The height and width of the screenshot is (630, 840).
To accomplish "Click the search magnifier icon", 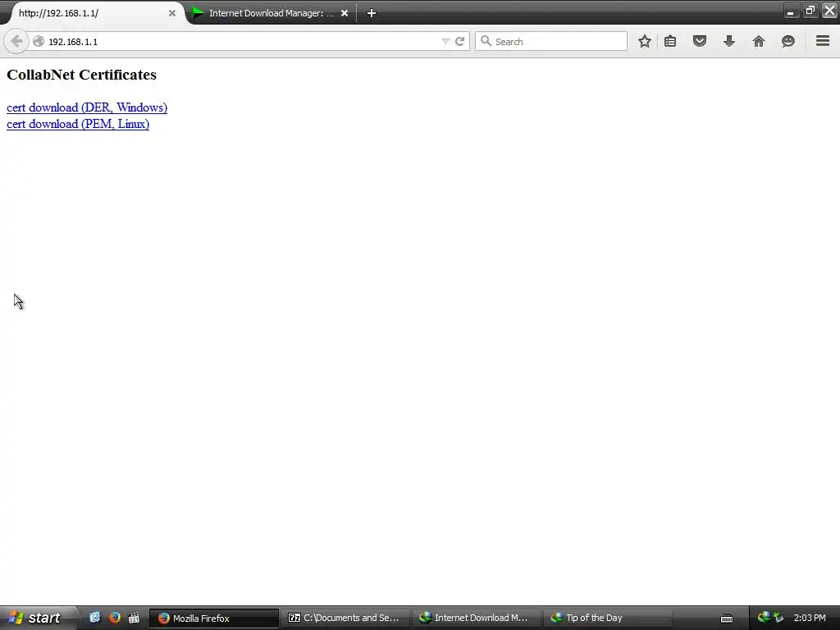I will click(486, 41).
